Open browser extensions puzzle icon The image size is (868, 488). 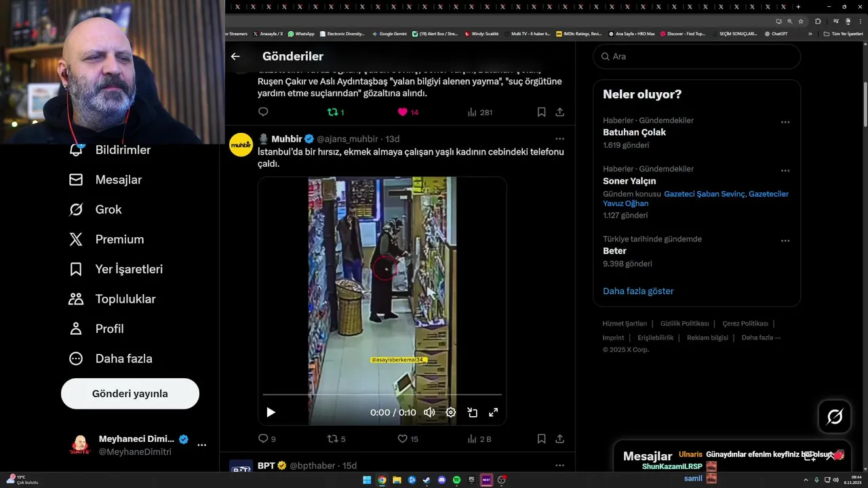[x=818, y=21]
